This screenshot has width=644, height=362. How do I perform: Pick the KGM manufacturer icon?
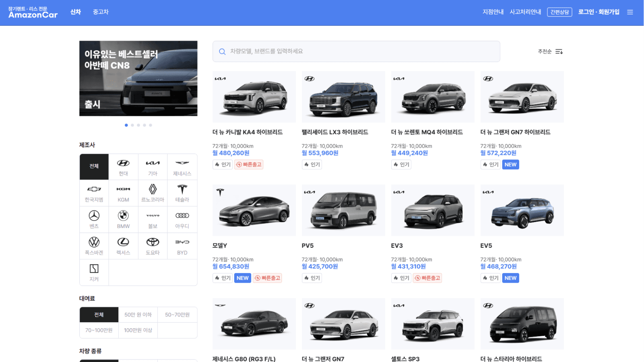(123, 193)
